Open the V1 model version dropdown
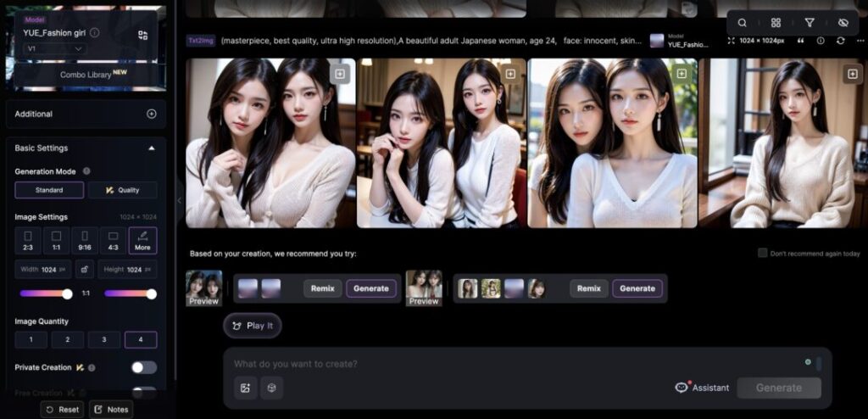 tap(55, 49)
